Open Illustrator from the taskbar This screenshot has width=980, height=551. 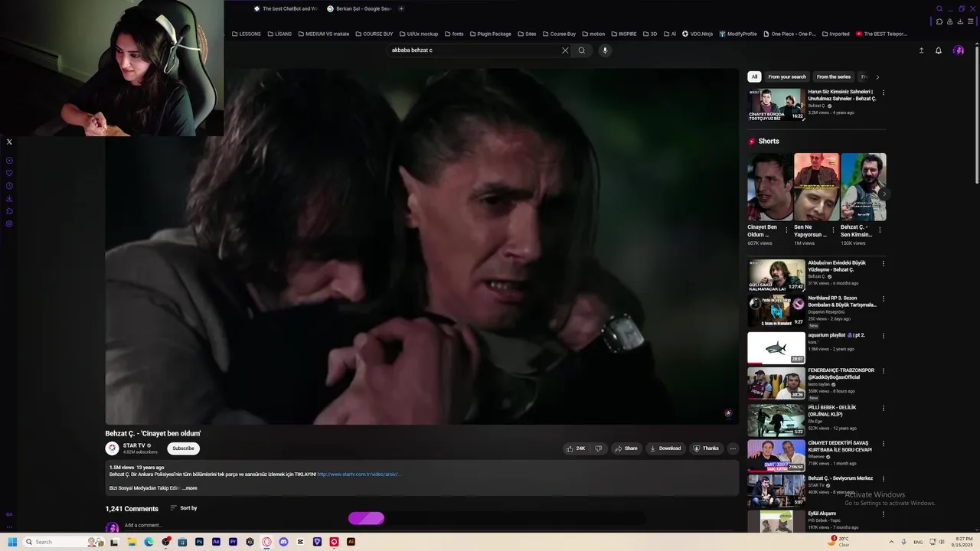(351, 542)
